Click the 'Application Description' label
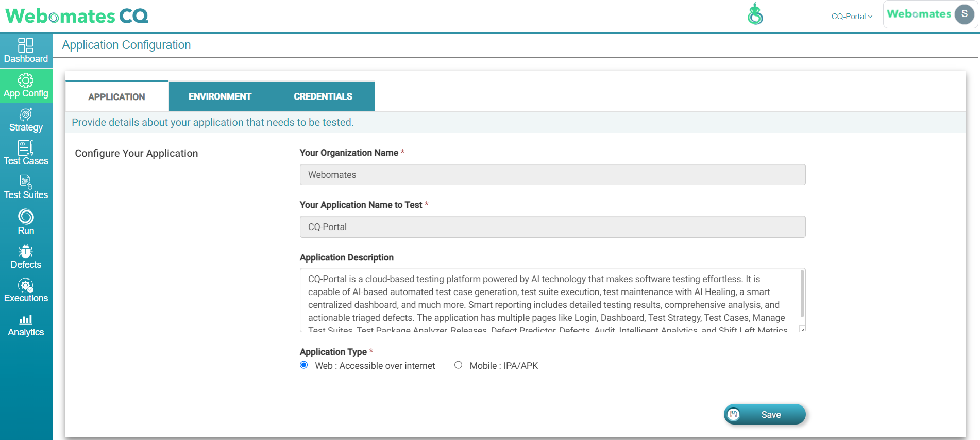 pos(347,257)
